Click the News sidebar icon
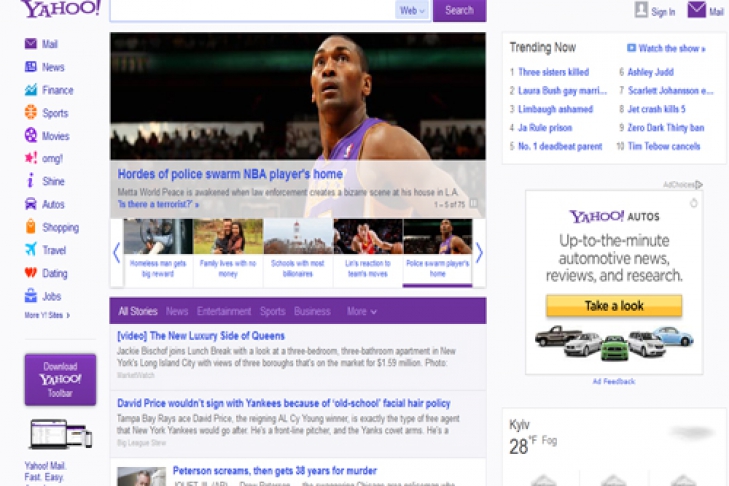 coord(32,67)
